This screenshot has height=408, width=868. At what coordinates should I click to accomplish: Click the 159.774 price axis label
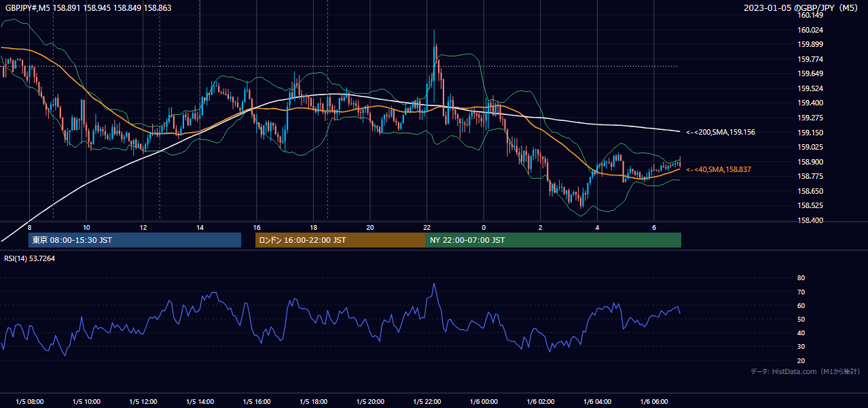pos(810,59)
